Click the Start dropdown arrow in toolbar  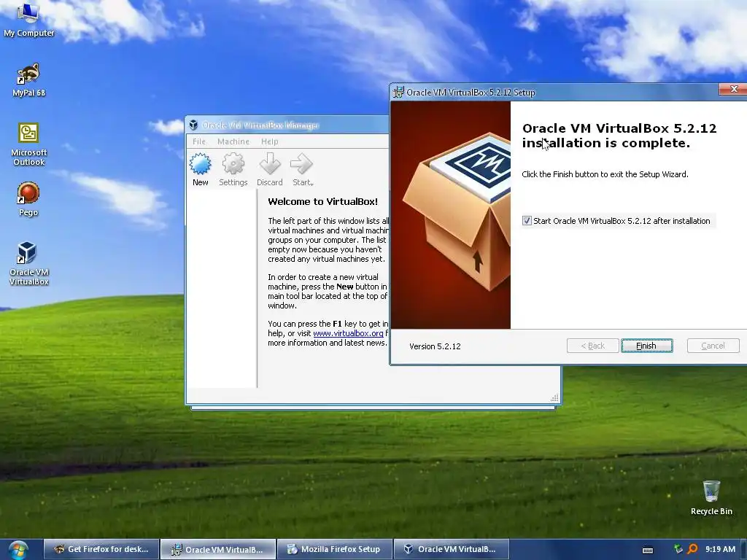311,184
